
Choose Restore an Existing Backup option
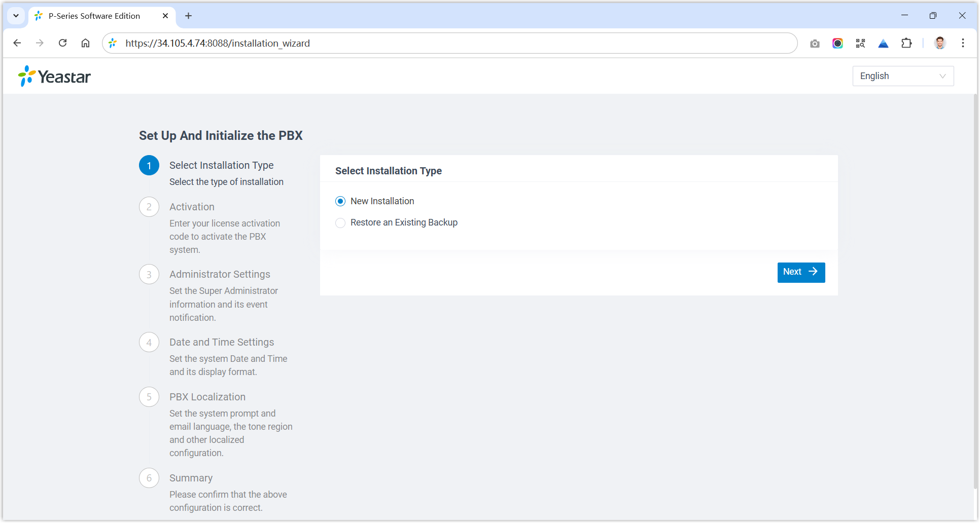(x=340, y=223)
